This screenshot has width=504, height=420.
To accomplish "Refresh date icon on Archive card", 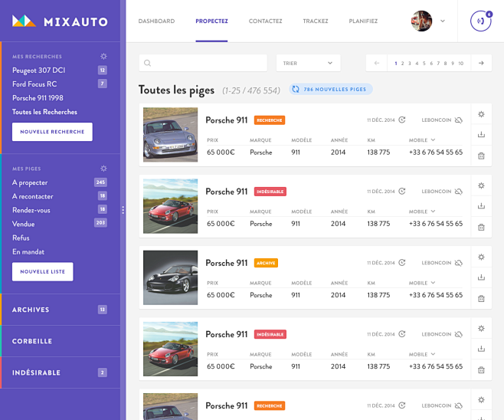I will (x=402, y=263).
